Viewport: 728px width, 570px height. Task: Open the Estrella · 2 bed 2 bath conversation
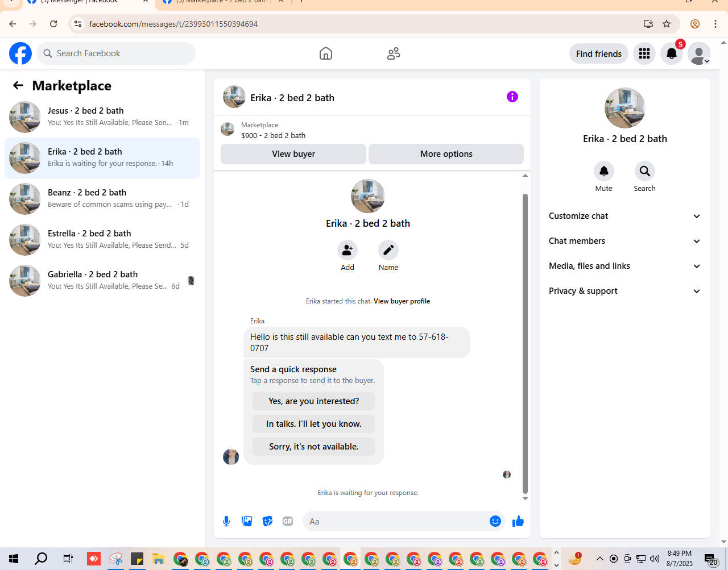(x=102, y=240)
